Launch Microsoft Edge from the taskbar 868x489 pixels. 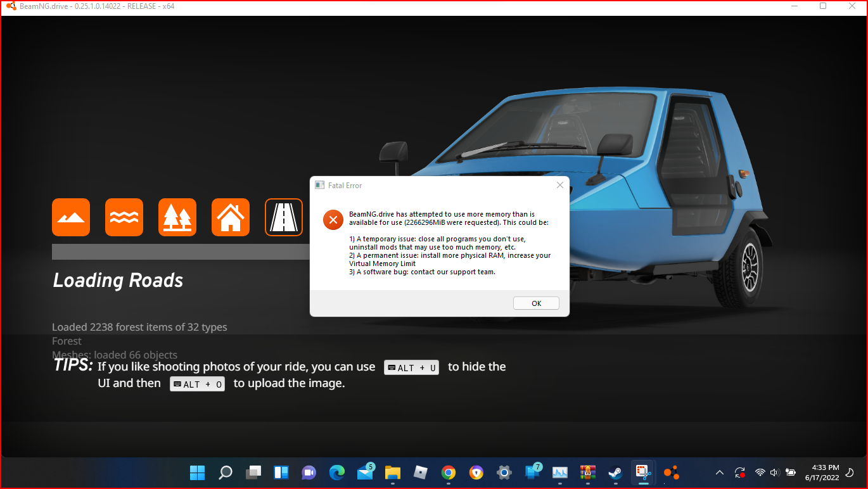click(x=336, y=473)
